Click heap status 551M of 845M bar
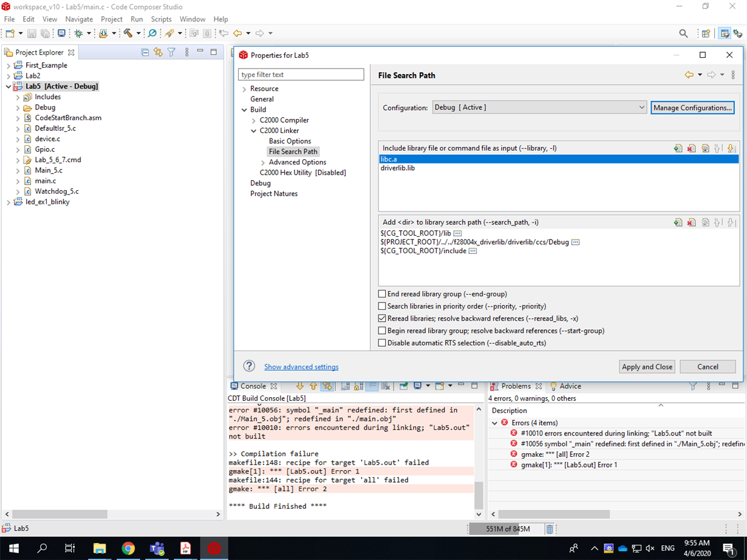The image size is (747, 560). [x=508, y=529]
